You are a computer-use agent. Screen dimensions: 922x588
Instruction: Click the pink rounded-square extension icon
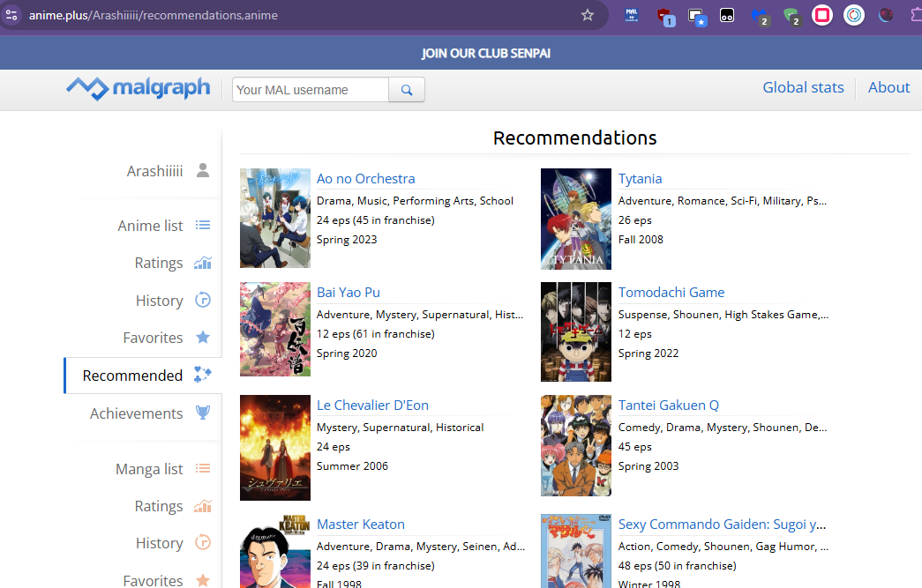822,15
